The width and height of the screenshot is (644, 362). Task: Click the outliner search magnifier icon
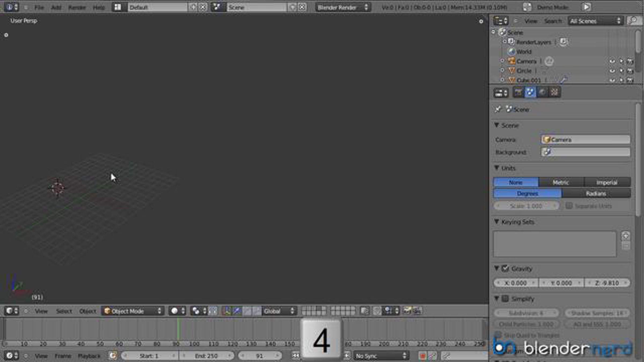pyautogui.click(x=634, y=21)
